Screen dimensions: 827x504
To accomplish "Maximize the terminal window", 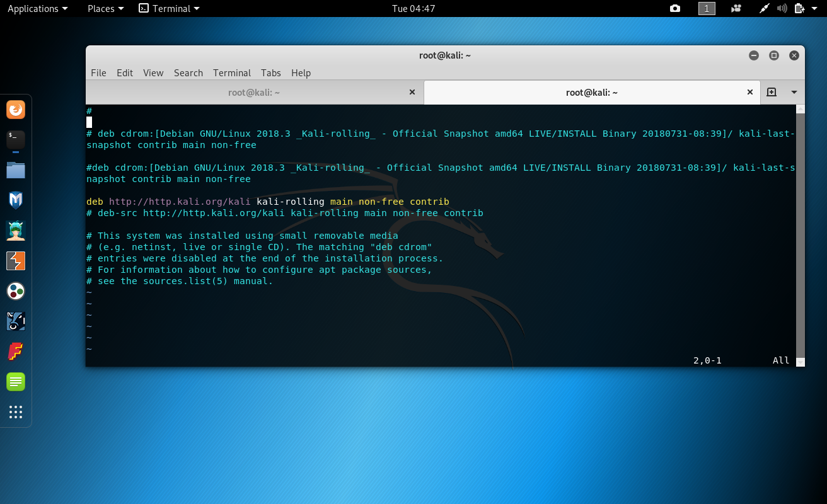I will (774, 55).
